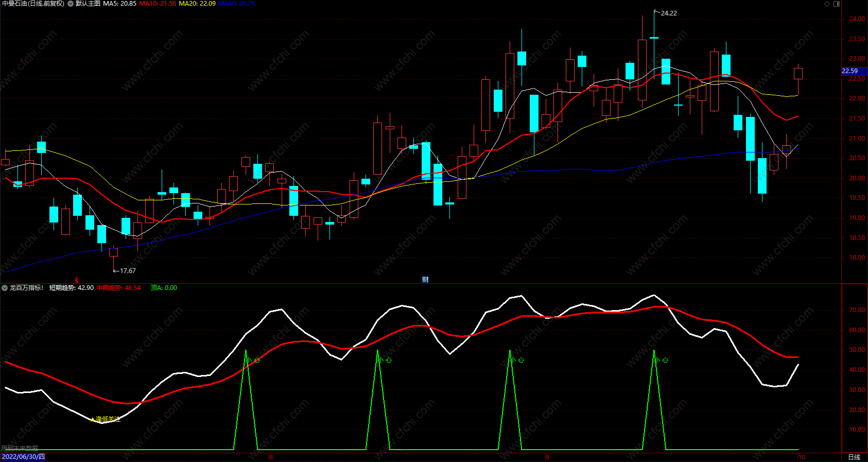Click the diamond icon at chart top-right

[827, 4]
